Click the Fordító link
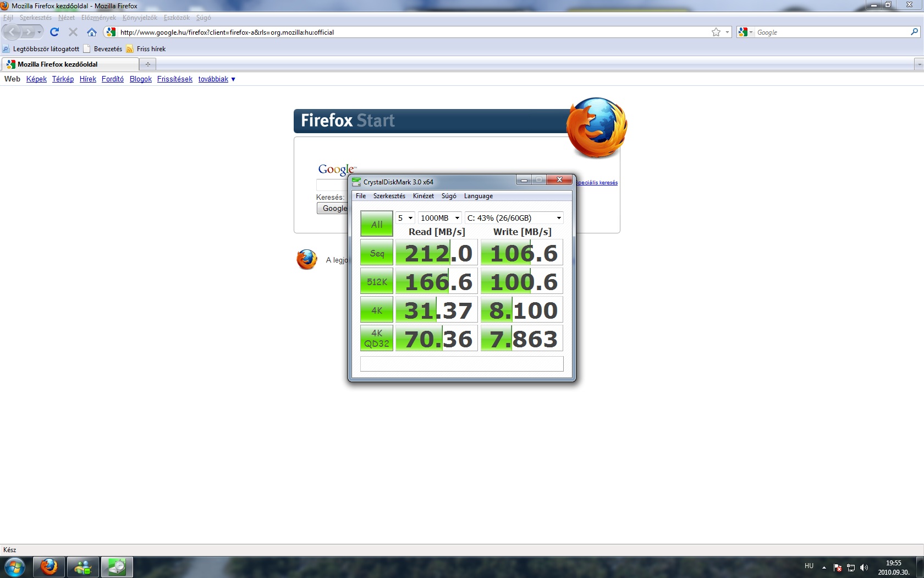924x578 pixels. click(113, 79)
